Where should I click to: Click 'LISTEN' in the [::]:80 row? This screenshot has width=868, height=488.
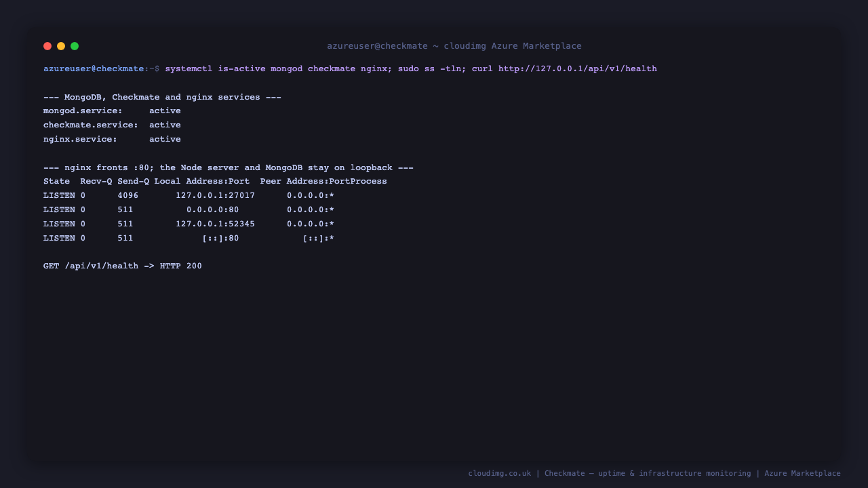(59, 238)
